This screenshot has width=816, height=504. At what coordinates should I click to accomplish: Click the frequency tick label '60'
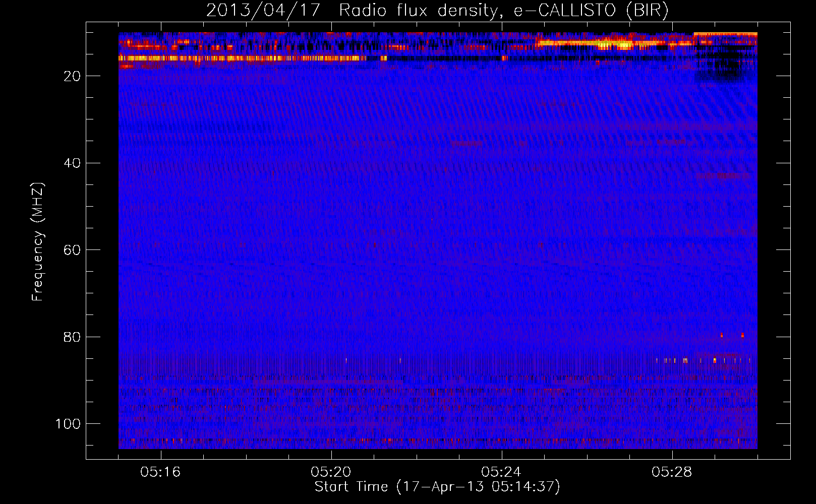coord(72,250)
